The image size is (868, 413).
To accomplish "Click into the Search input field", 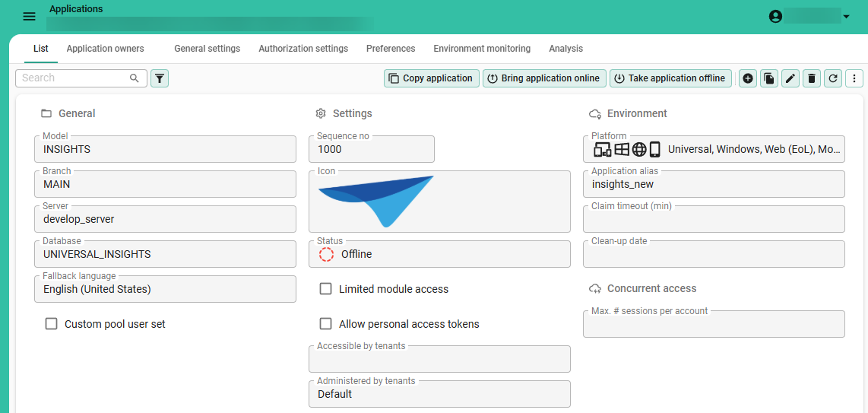I will point(72,78).
